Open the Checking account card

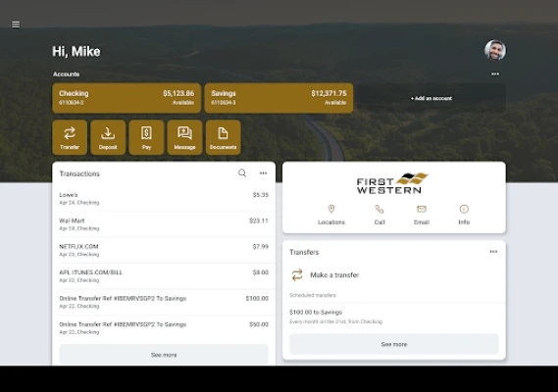point(127,98)
